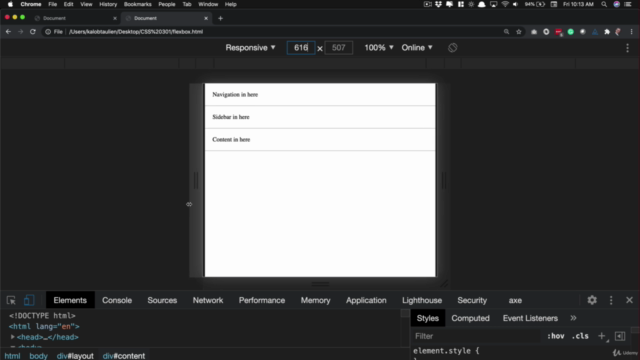Go back with the browser back arrow
The image size is (640, 360).
pos(8,31)
